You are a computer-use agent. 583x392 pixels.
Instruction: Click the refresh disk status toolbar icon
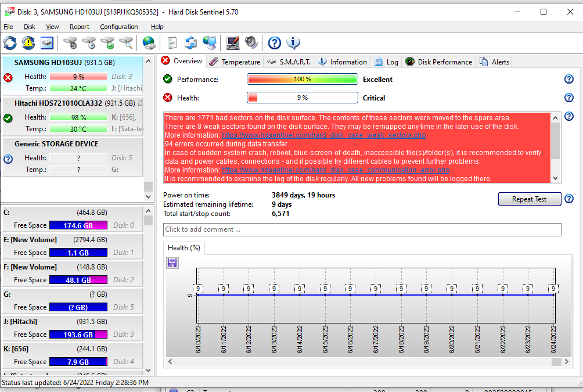10,43
